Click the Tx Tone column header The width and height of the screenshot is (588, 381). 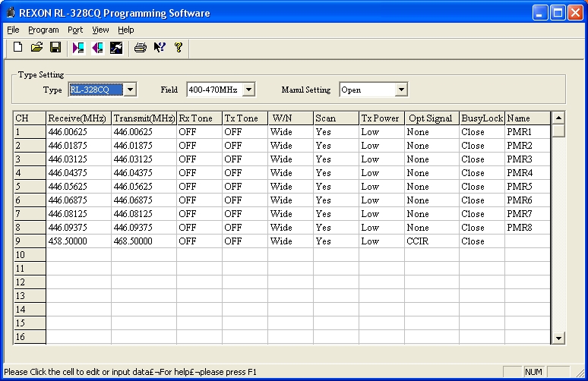pyautogui.click(x=245, y=118)
